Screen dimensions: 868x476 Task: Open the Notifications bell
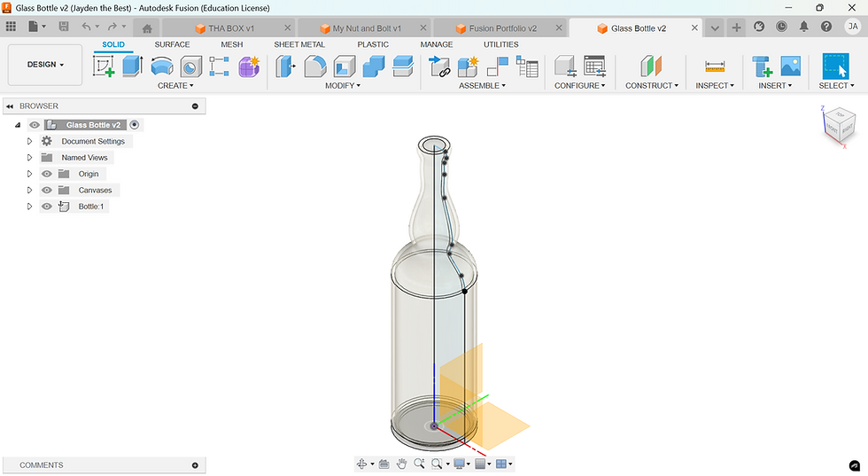click(x=804, y=27)
